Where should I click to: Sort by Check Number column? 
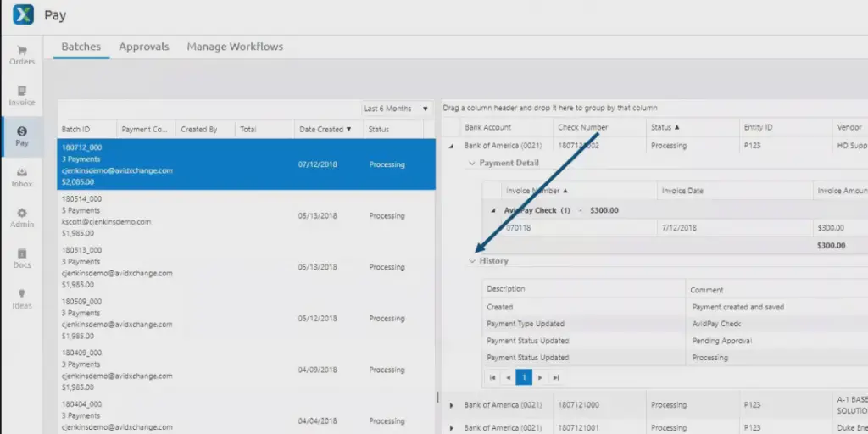(x=599, y=127)
